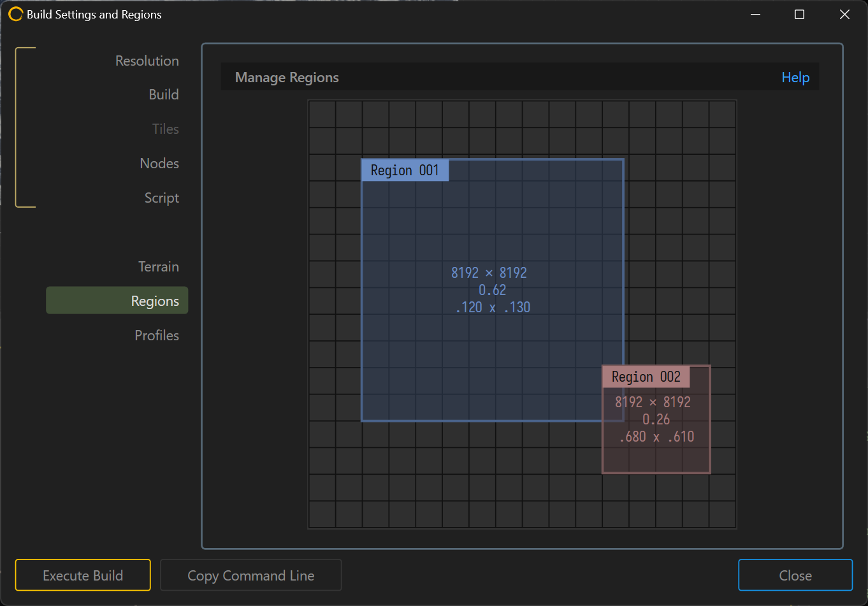Close the Build Settings dialog
Image resolution: width=868 pixels, height=606 pixels.
click(x=795, y=575)
